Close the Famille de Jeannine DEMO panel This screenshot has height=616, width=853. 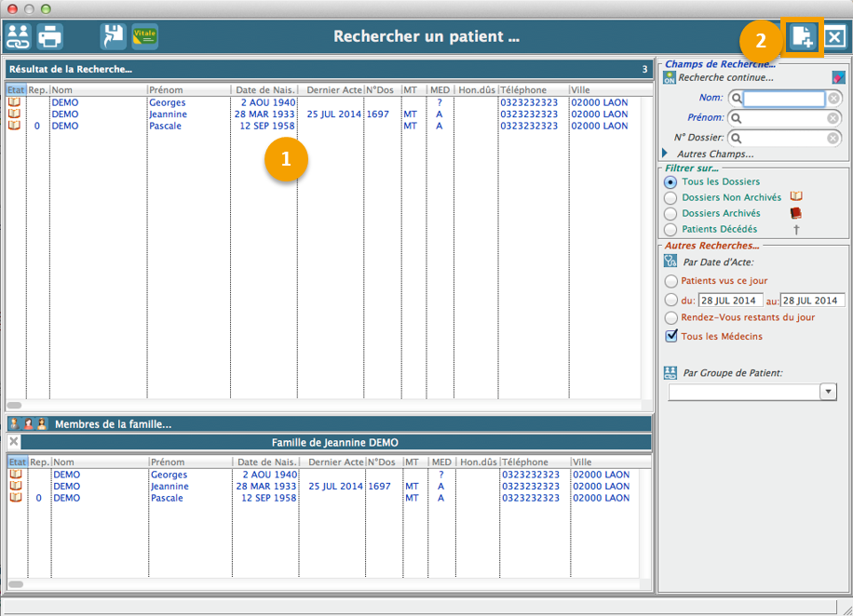pyautogui.click(x=14, y=442)
